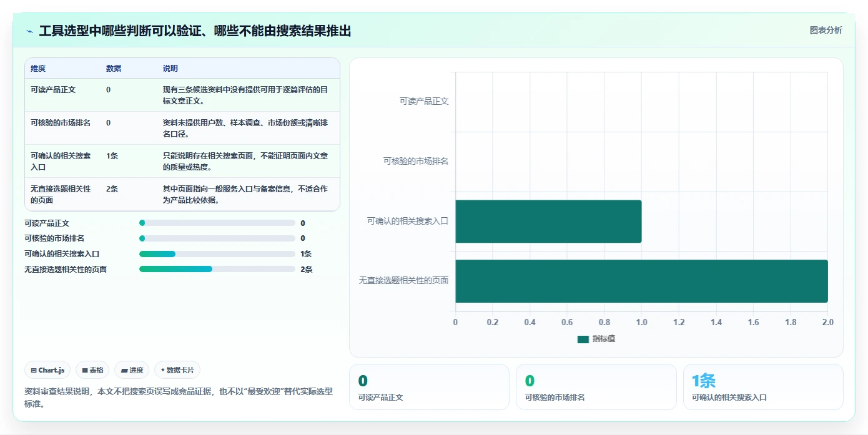Click the 说明 column header
This screenshot has height=435, width=868.
click(170, 69)
